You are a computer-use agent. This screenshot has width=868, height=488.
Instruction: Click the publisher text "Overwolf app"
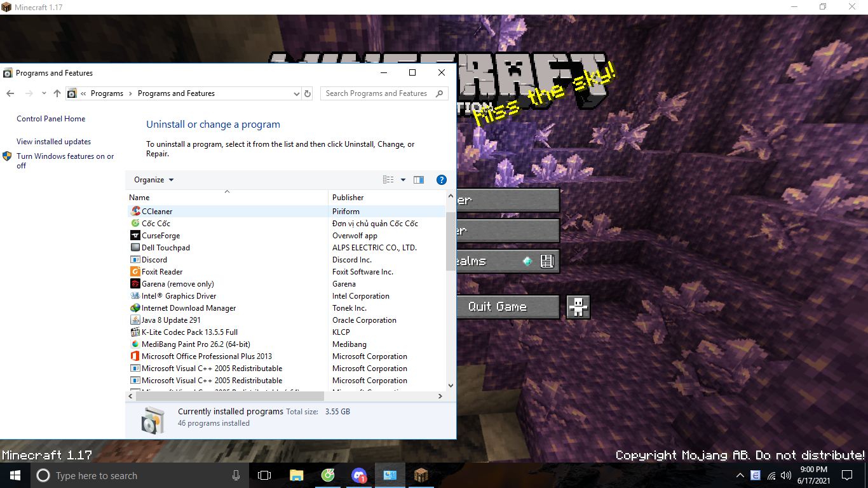coord(355,236)
